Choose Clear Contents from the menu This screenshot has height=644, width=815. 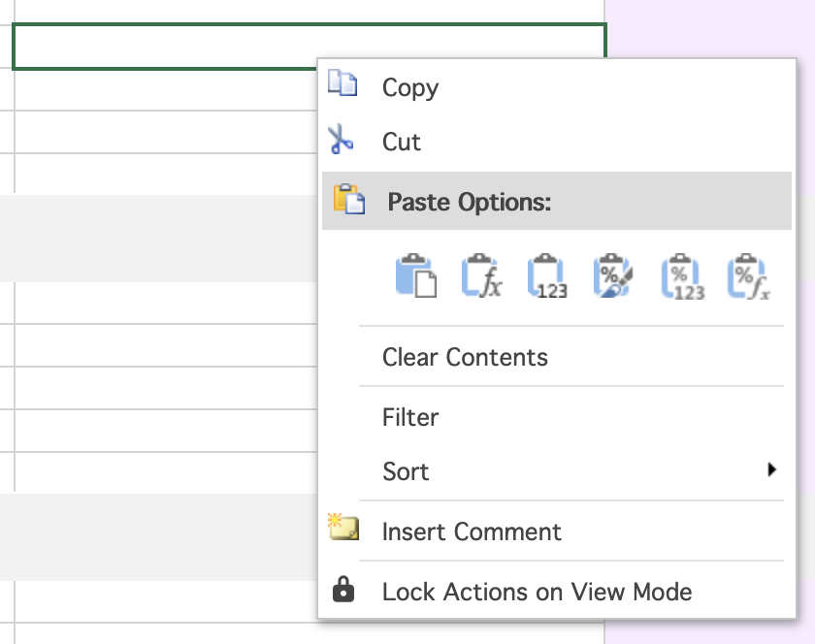point(465,357)
